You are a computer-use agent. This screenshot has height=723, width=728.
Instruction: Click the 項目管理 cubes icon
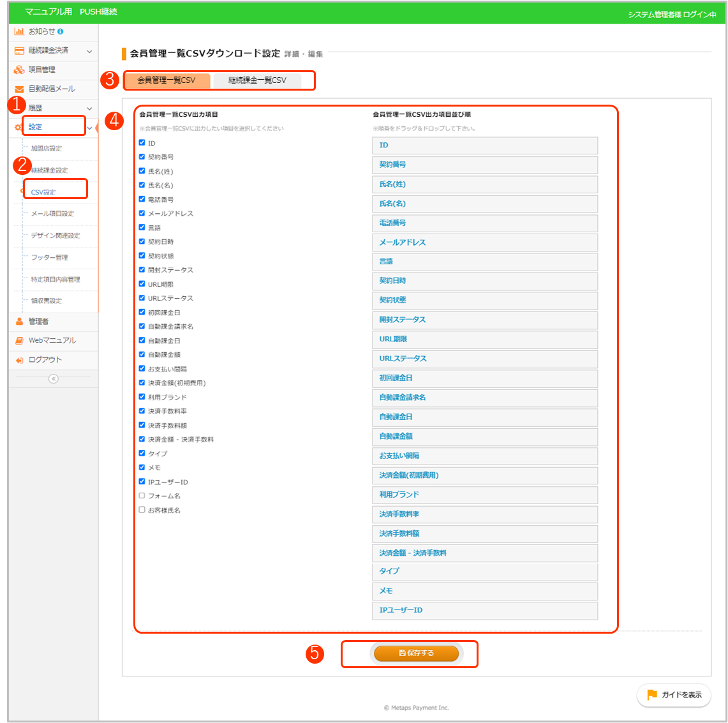pyautogui.click(x=19, y=70)
